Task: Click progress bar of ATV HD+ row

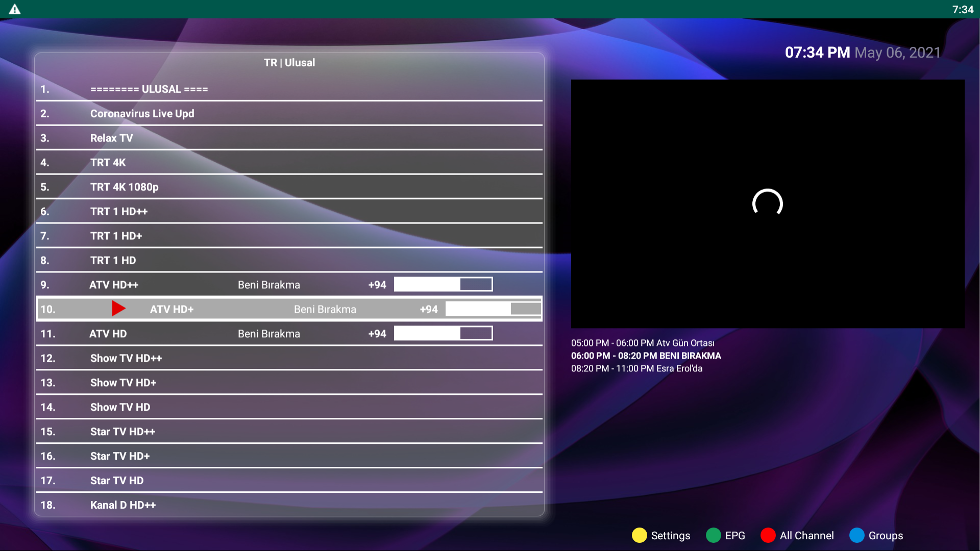Action: tap(494, 309)
